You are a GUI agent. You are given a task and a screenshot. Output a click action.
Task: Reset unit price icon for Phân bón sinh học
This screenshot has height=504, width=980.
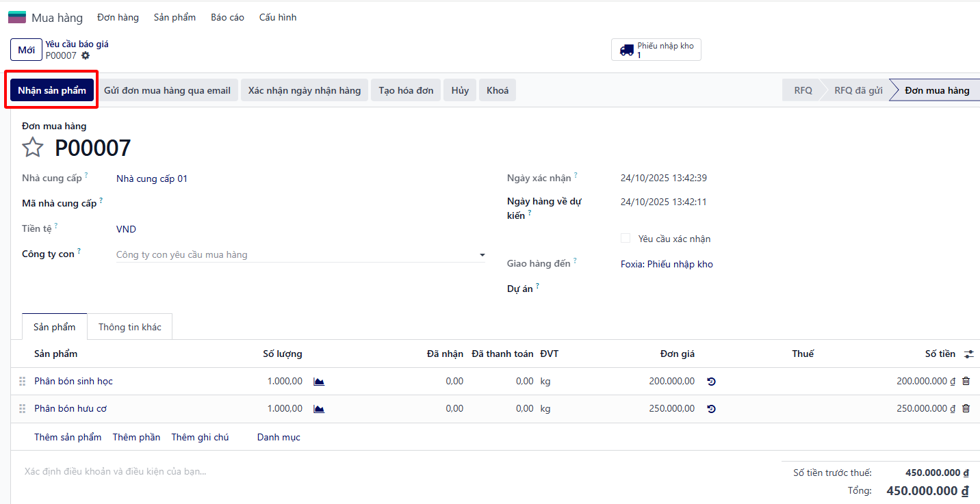pos(711,382)
